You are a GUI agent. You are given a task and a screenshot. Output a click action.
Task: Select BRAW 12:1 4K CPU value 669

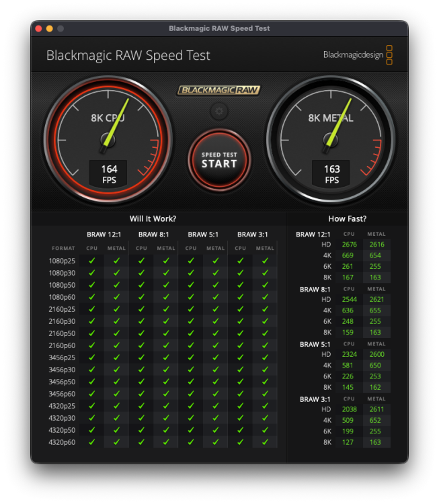348,255
